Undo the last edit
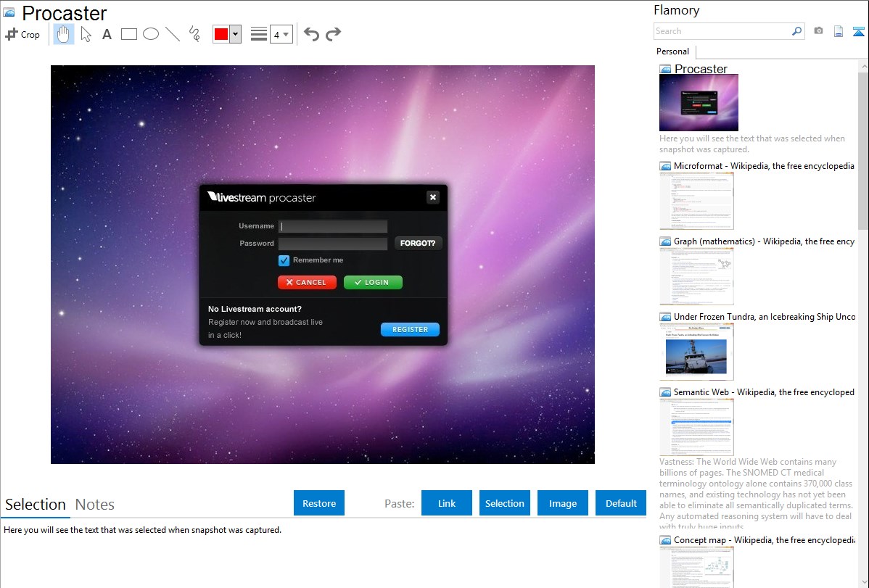 tap(311, 34)
